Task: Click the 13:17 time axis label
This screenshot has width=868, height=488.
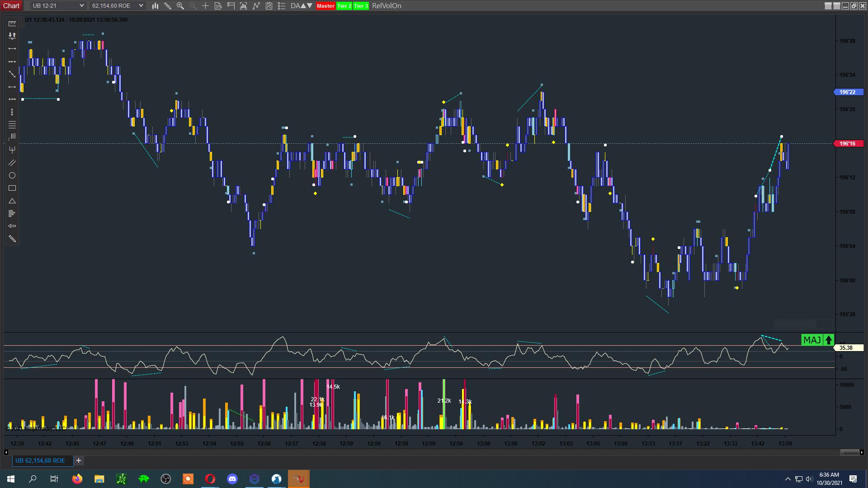Action: pyautogui.click(x=675, y=444)
